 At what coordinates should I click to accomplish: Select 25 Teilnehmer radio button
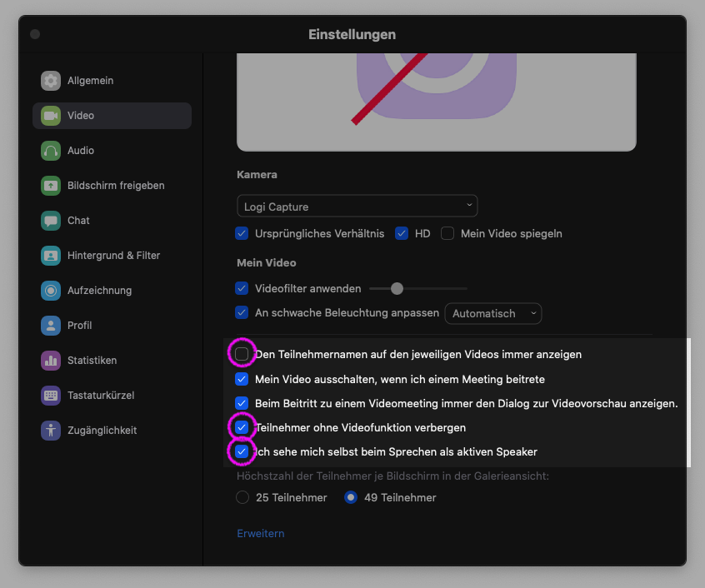click(x=242, y=497)
